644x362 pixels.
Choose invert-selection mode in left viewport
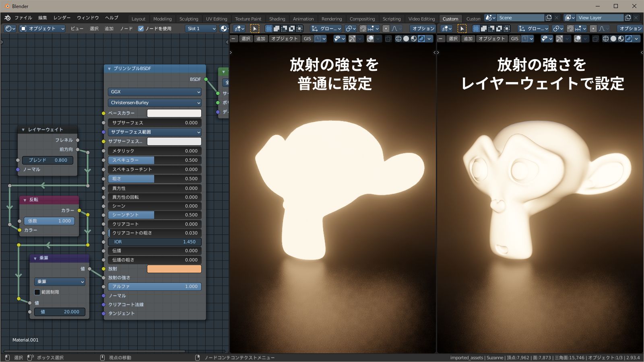(x=292, y=29)
